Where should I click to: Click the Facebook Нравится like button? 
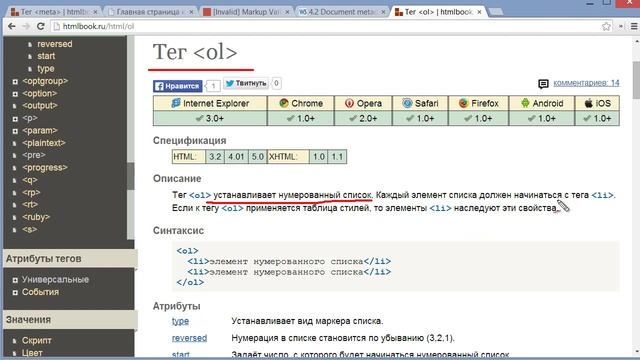point(178,86)
